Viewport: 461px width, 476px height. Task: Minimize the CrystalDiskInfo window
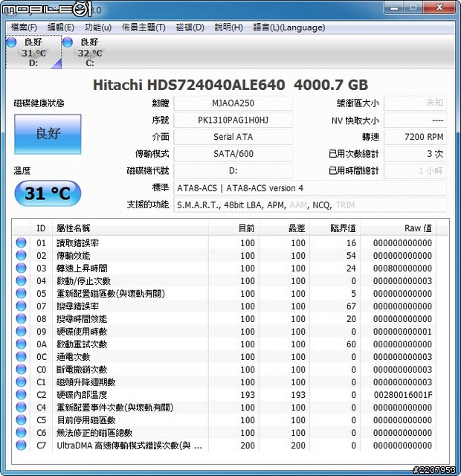point(394,7)
